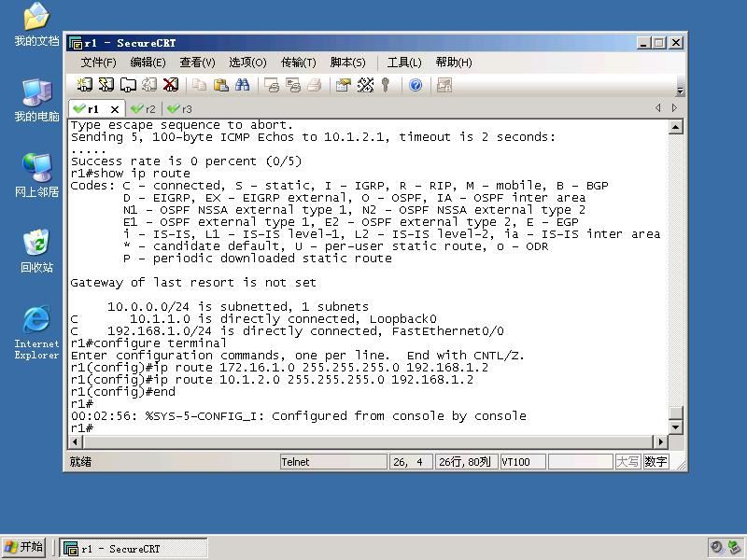The height and width of the screenshot is (560, 747).
Task: Click the tab scroll left arrow
Action: (658, 108)
